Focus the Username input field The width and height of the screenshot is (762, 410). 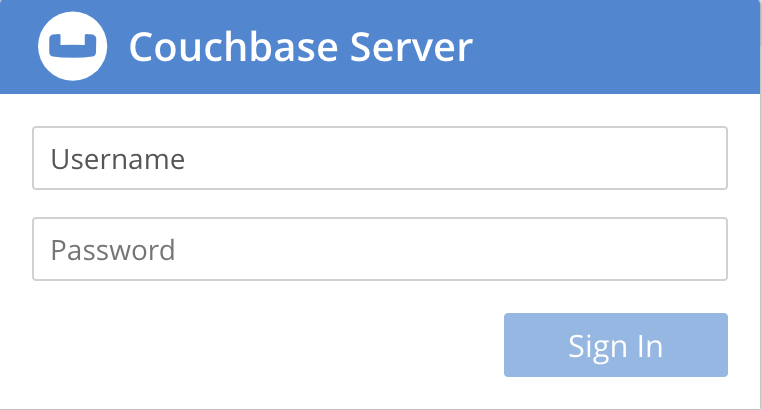click(380, 158)
